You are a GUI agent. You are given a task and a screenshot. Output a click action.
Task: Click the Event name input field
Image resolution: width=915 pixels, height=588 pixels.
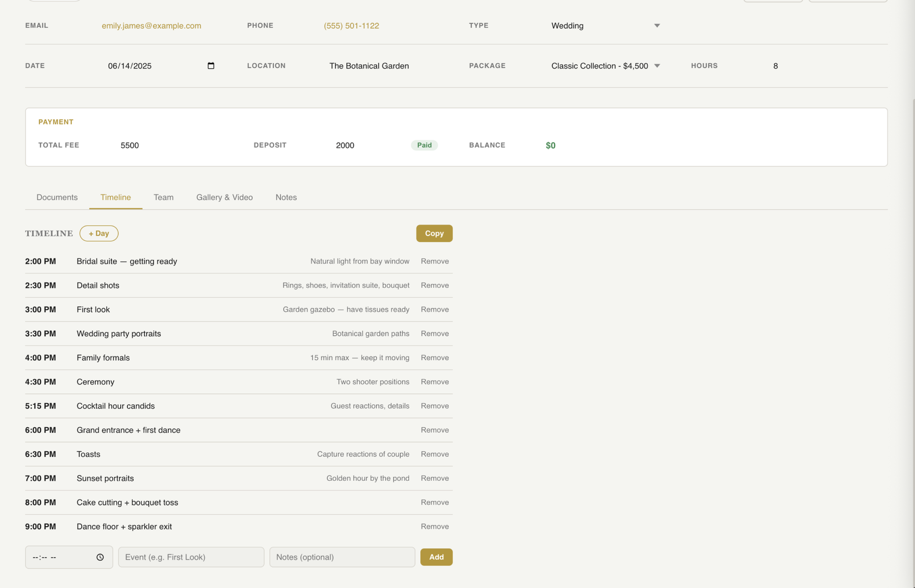click(191, 557)
